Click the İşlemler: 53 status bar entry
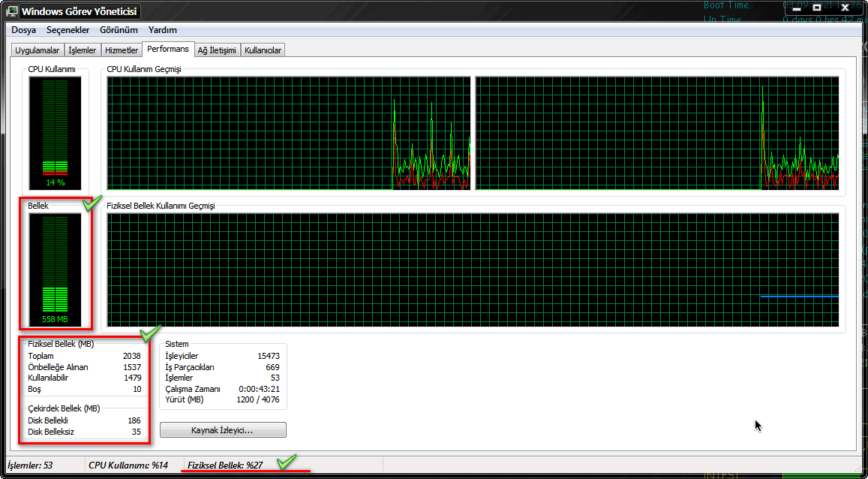Viewport: 868px width, 479px height. tap(32, 465)
